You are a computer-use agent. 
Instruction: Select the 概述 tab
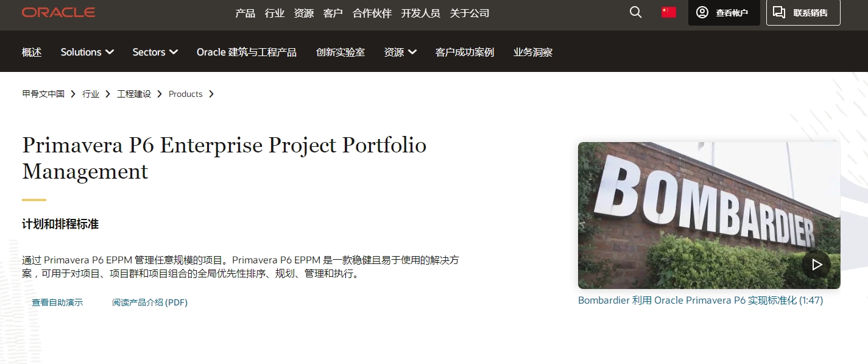pyautogui.click(x=32, y=52)
